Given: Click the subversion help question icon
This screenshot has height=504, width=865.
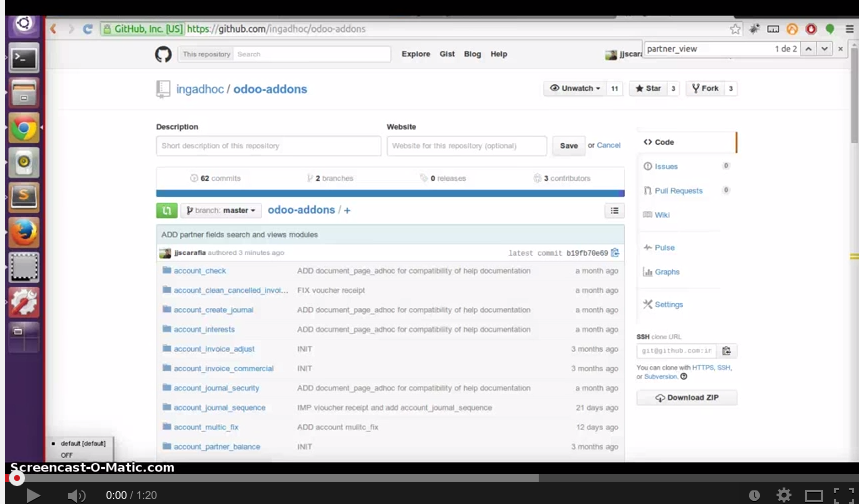Looking at the screenshot, I should 684,377.
